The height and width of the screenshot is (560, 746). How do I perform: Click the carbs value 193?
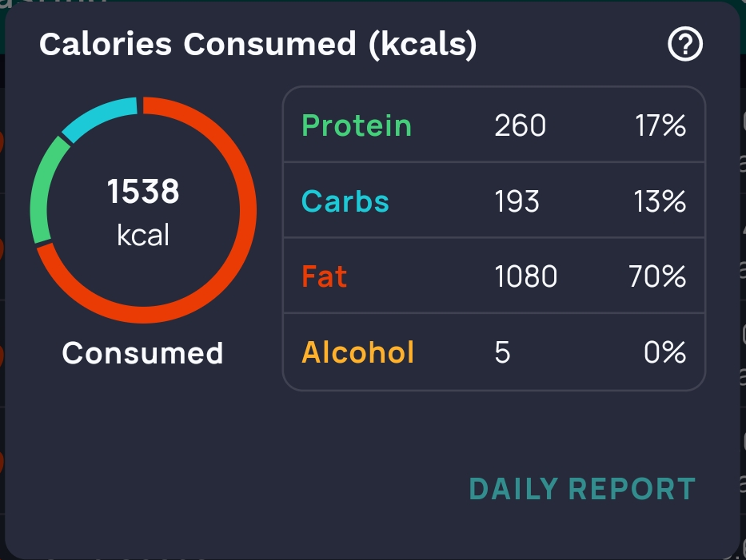(517, 201)
